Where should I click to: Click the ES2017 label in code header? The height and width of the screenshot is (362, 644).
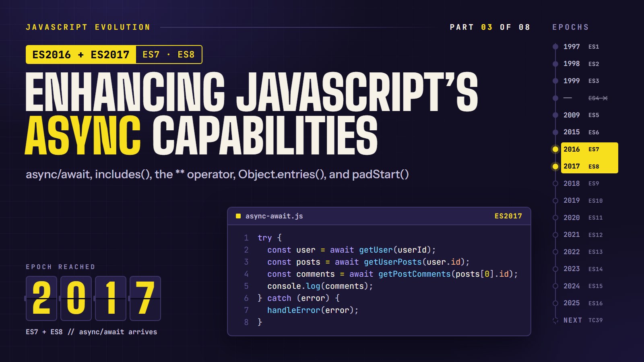[x=508, y=216]
